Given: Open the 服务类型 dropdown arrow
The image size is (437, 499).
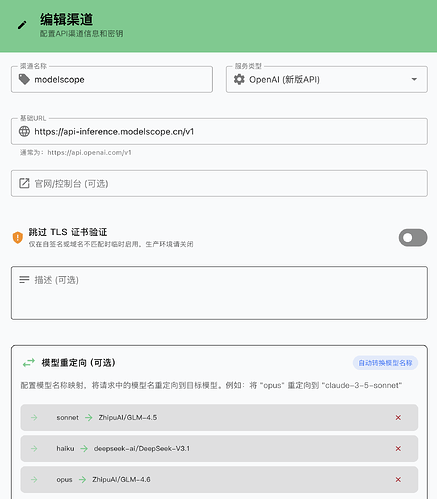Looking at the screenshot, I should (x=414, y=79).
